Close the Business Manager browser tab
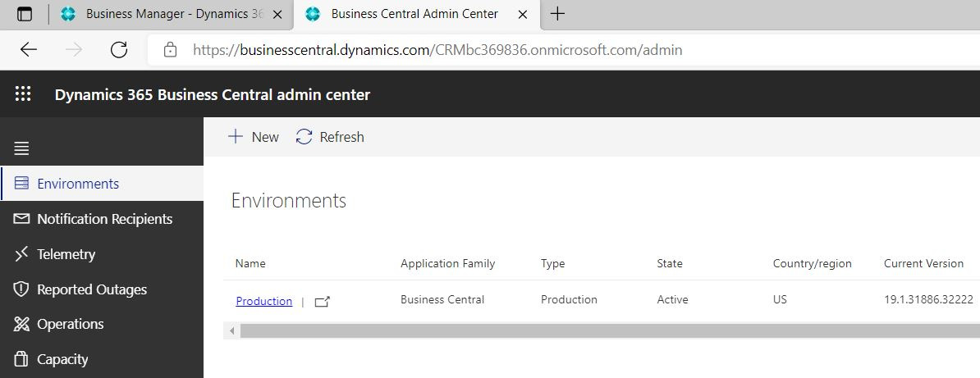Screen dimensions: 980x378 [x=277, y=15]
